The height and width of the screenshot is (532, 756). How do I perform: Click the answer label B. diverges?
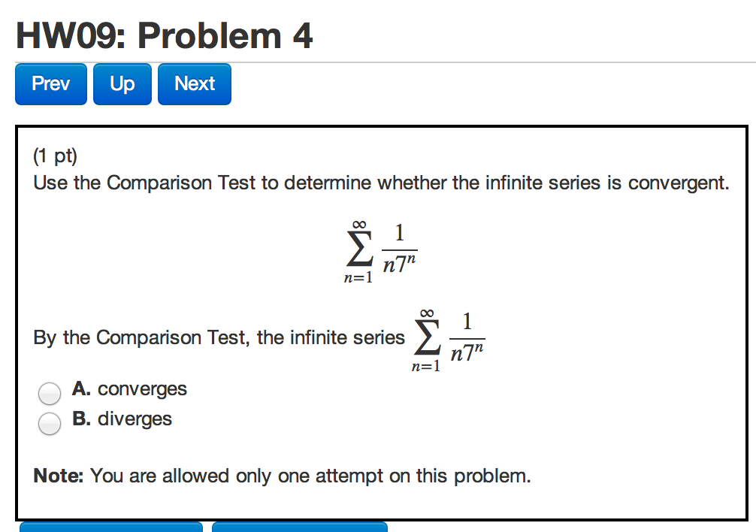pyautogui.click(x=121, y=419)
